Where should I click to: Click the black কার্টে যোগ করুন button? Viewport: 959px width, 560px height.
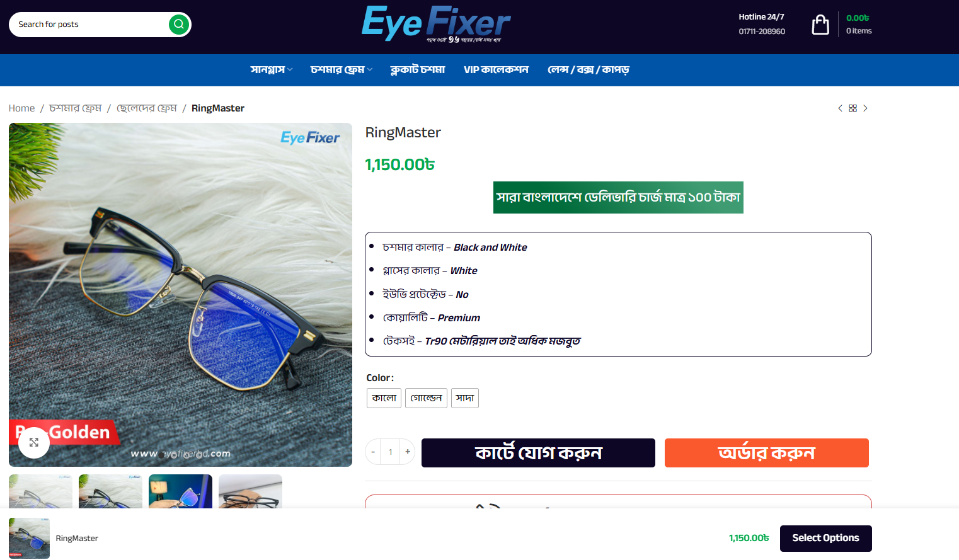(x=538, y=453)
